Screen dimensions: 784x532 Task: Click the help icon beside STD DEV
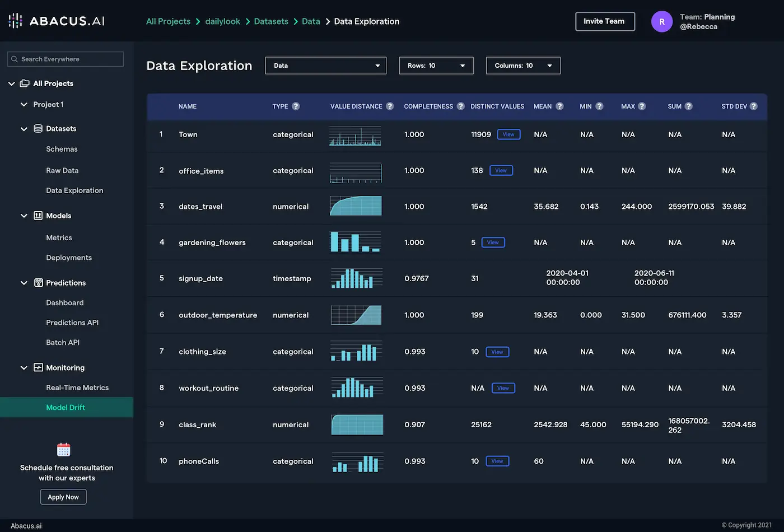tap(753, 106)
